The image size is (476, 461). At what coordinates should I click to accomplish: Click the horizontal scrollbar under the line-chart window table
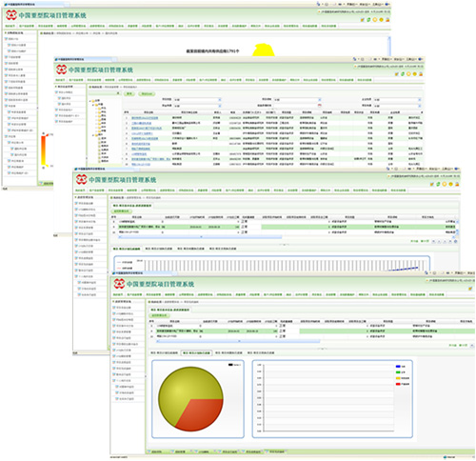[x=200, y=237]
